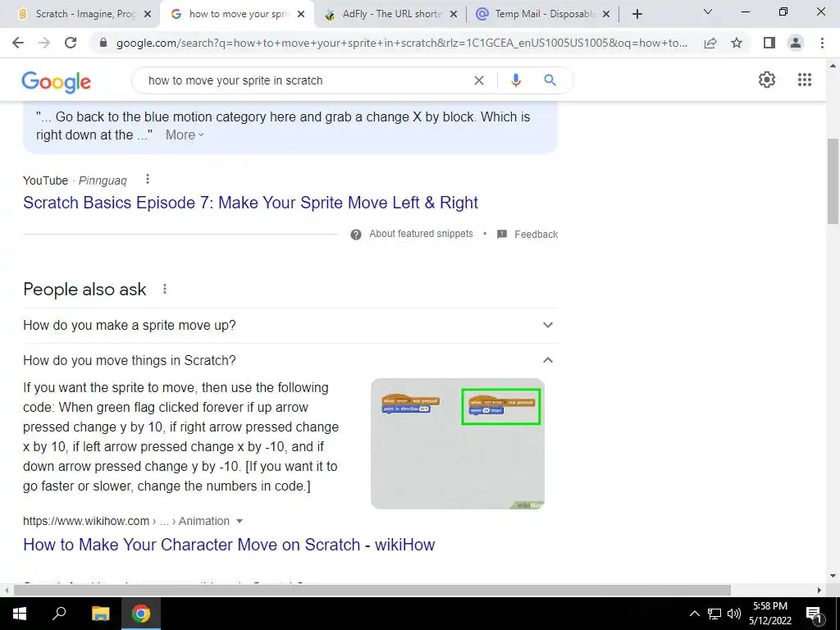Image resolution: width=840 pixels, height=630 pixels.
Task: Close the Scratch tab
Action: click(148, 15)
